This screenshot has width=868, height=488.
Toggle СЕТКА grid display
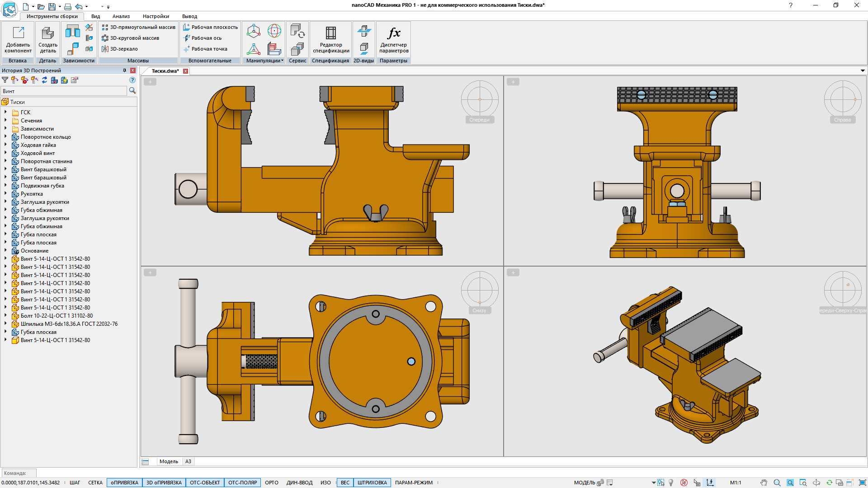pos(95,483)
